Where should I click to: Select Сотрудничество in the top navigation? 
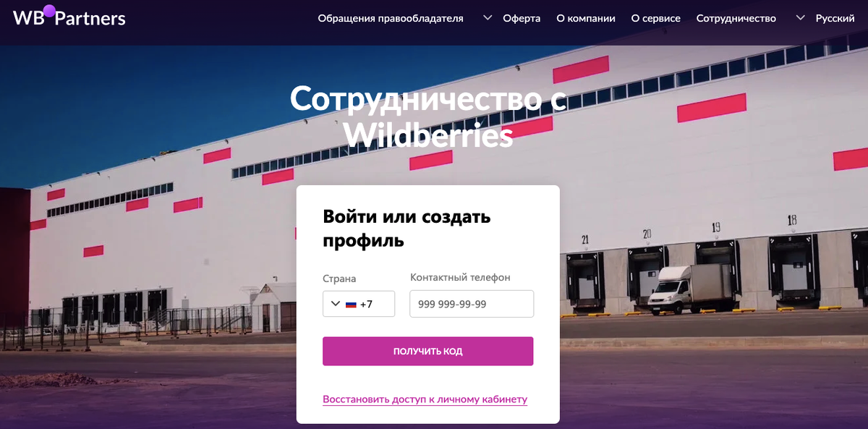tap(736, 18)
